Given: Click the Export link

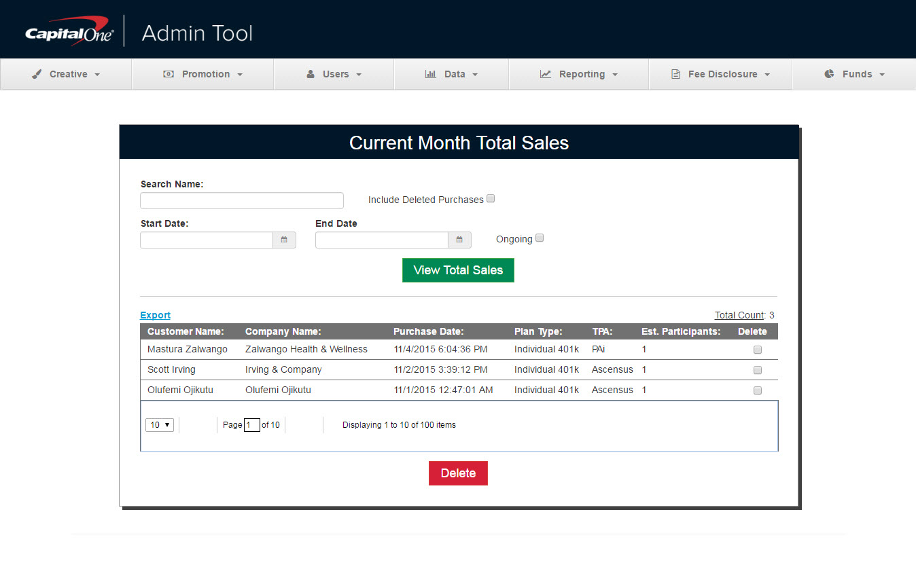Looking at the screenshot, I should point(155,315).
